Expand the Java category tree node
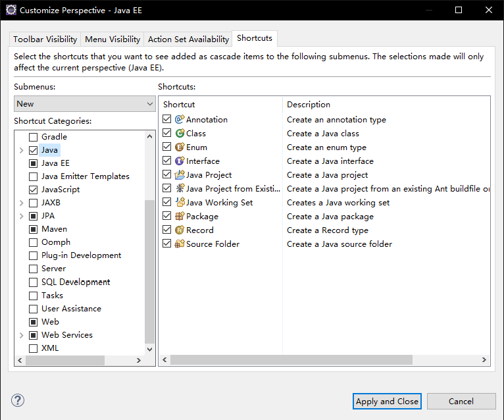 (22, 150)
